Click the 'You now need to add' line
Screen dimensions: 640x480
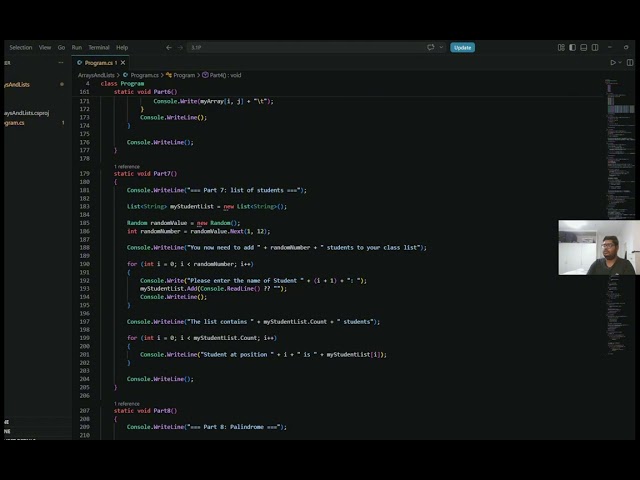pyautogui.click(x=277, y=247)
